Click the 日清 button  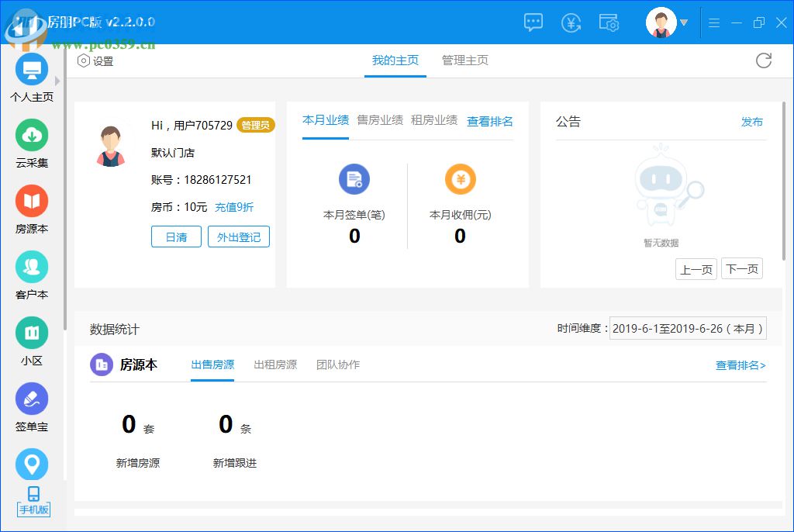[176, 237]
